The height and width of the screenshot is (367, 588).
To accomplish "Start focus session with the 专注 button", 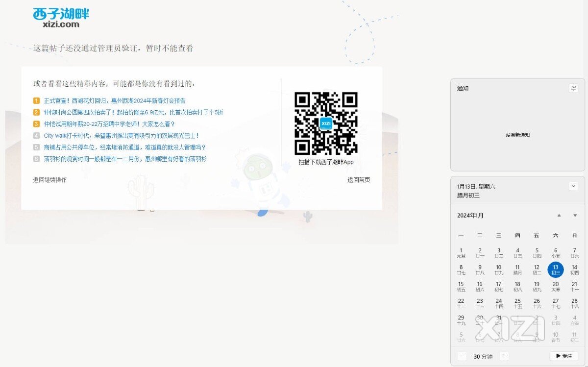I will 563,356.
